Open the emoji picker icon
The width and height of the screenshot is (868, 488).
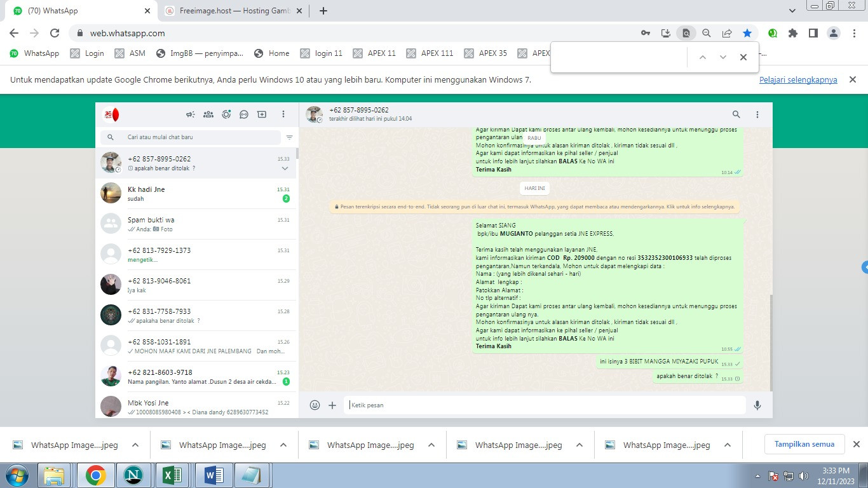[x=315, y=405]
